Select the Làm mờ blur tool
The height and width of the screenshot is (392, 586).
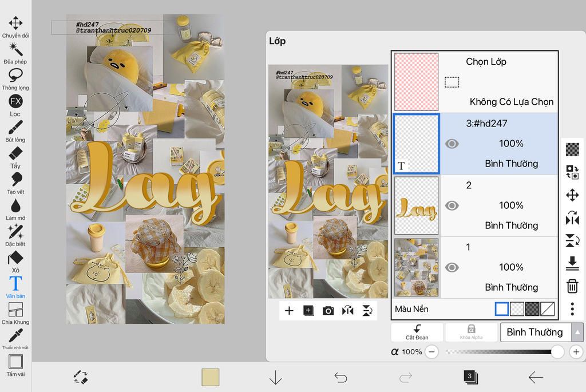(x=15, y=209)
